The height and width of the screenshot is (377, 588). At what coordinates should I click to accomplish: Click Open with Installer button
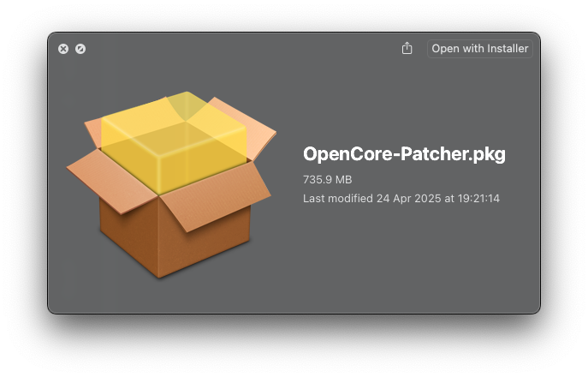tap(479, 49)
